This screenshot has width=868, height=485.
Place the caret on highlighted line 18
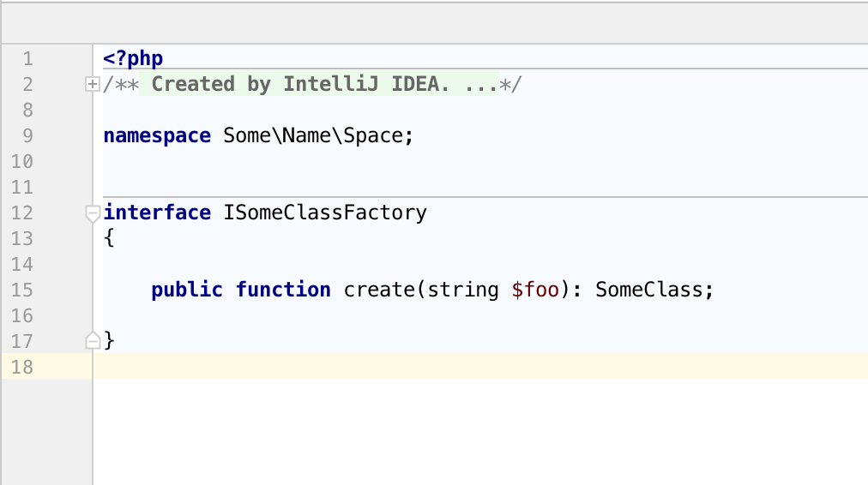pos(480,367)
